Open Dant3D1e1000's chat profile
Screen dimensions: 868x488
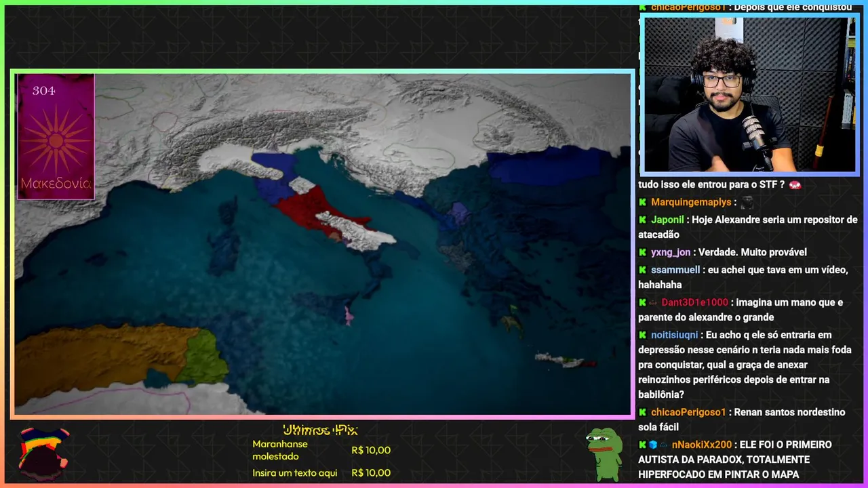(694, 302)
